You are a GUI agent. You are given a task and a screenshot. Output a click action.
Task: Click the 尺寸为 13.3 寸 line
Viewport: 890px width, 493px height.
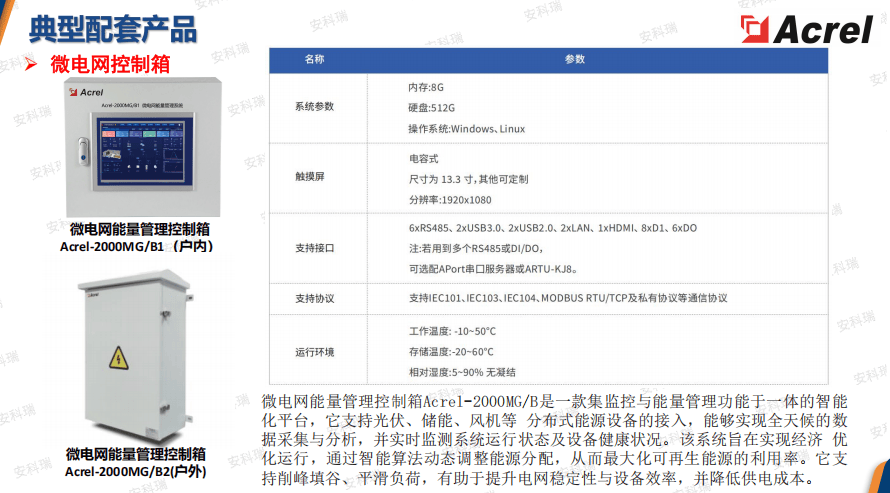coord(468,179)
